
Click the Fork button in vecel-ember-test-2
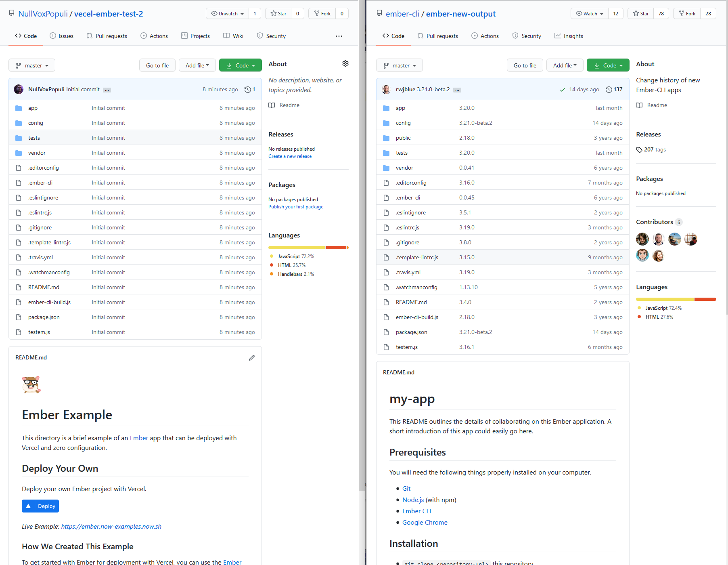(322, 13)
